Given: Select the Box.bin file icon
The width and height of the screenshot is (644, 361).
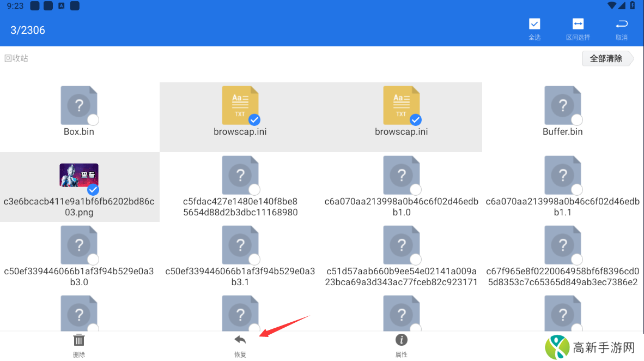Looking at the screenshot, I should 79,105.
